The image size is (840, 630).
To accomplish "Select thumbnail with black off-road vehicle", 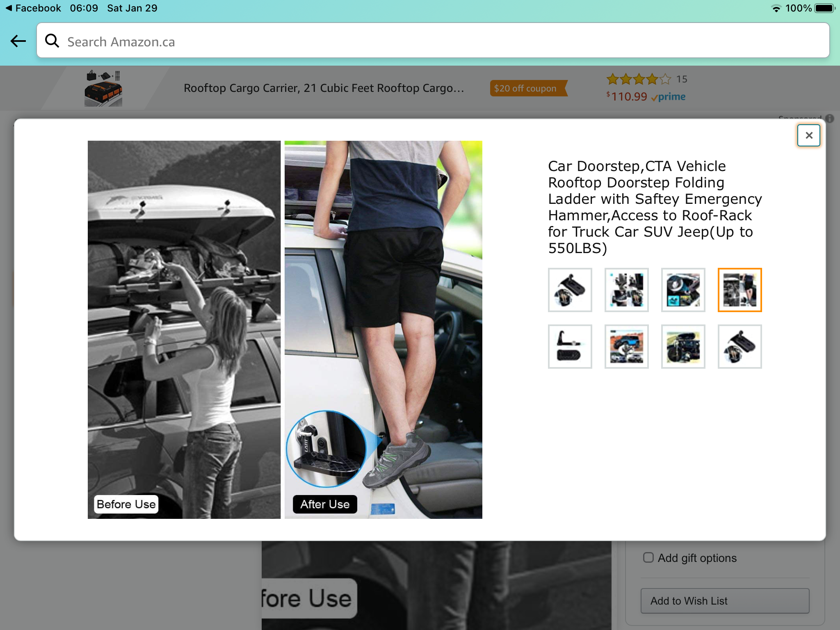I will coord(683,347).
